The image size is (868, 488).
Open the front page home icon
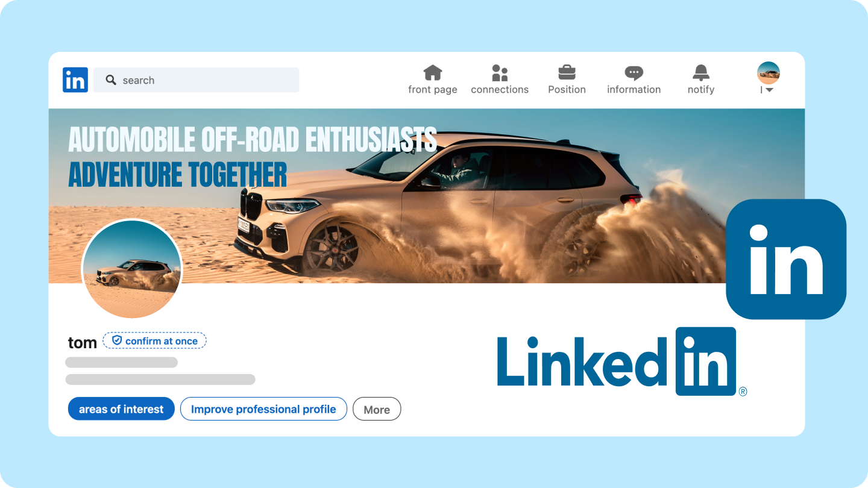pyautogui.click(x=433, y=73)
